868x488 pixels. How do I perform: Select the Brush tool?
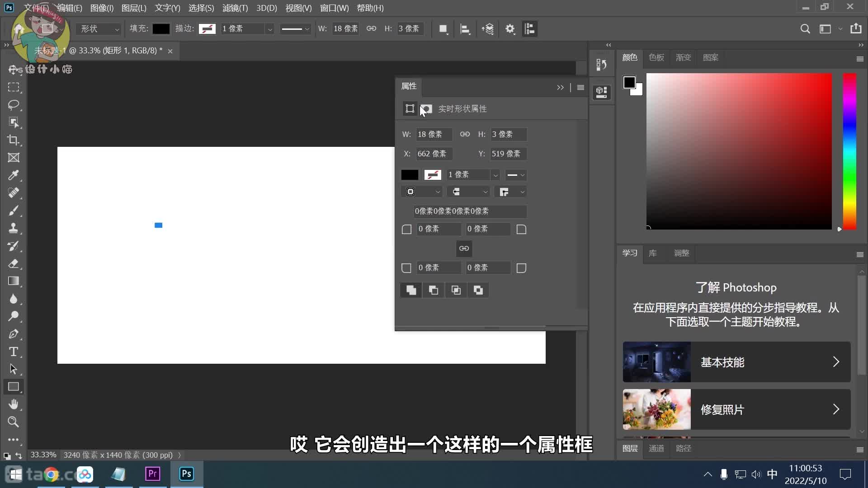click(14, 211)
